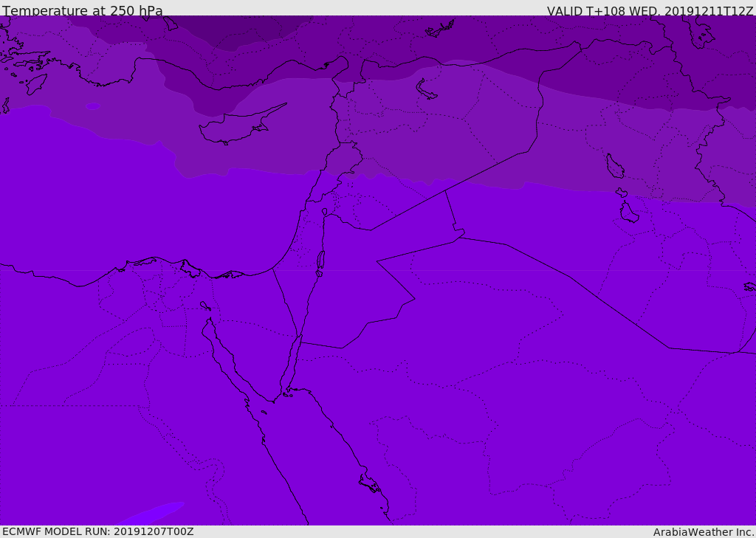Click the small contour oval south of Turkey's coast
Screen dimensions: 756x538
pyautogui.click(x=92, y=106)
